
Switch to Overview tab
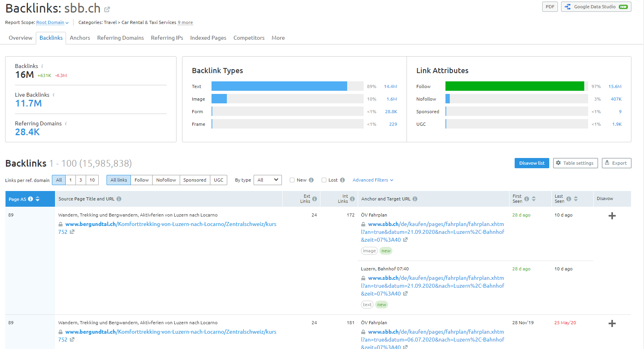(x=20, y=38)
